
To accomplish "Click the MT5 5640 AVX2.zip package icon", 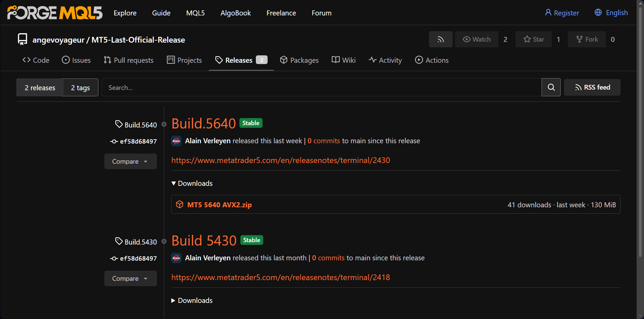I will [180, 204].
